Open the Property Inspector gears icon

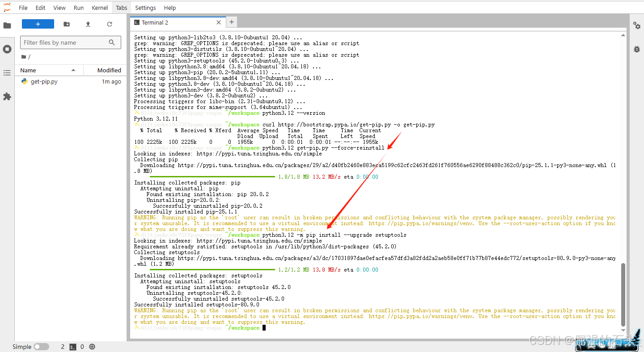pos(637,25)
